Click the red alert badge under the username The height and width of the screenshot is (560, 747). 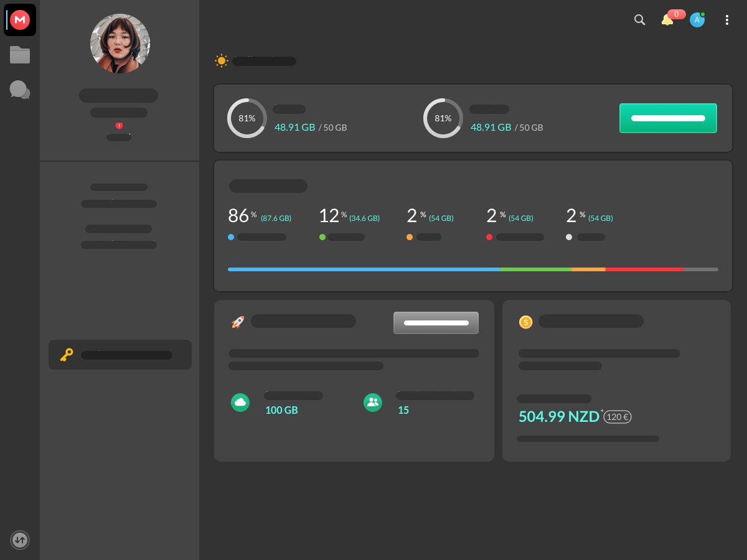click(x=120, y=125)
